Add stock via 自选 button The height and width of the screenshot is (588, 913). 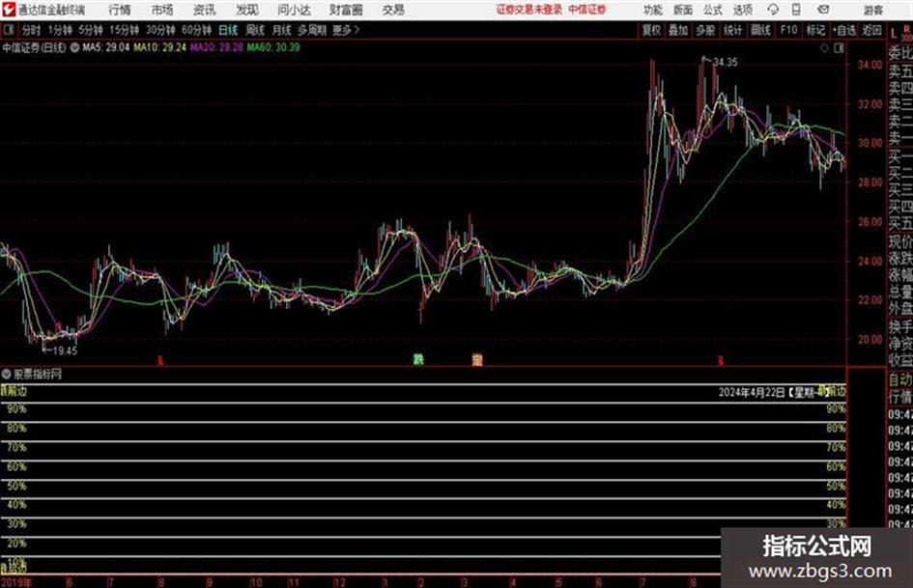(843, 30)
